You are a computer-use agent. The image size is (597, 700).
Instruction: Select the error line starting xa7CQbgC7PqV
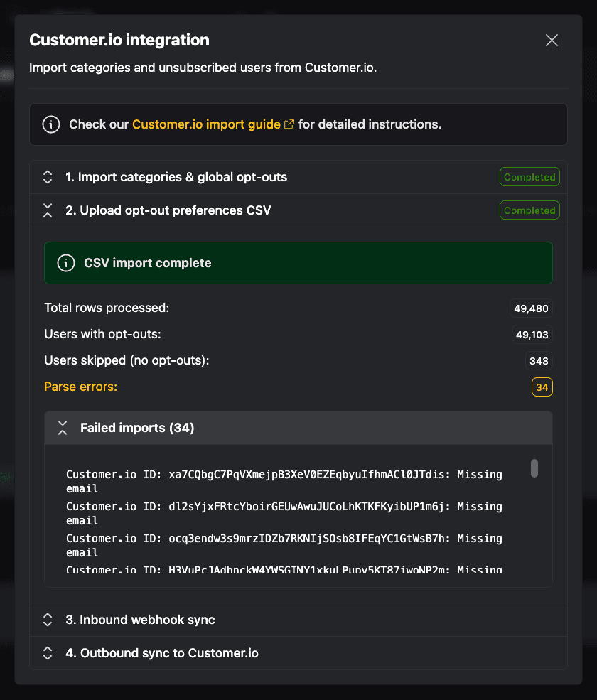(x=284, y=481)
